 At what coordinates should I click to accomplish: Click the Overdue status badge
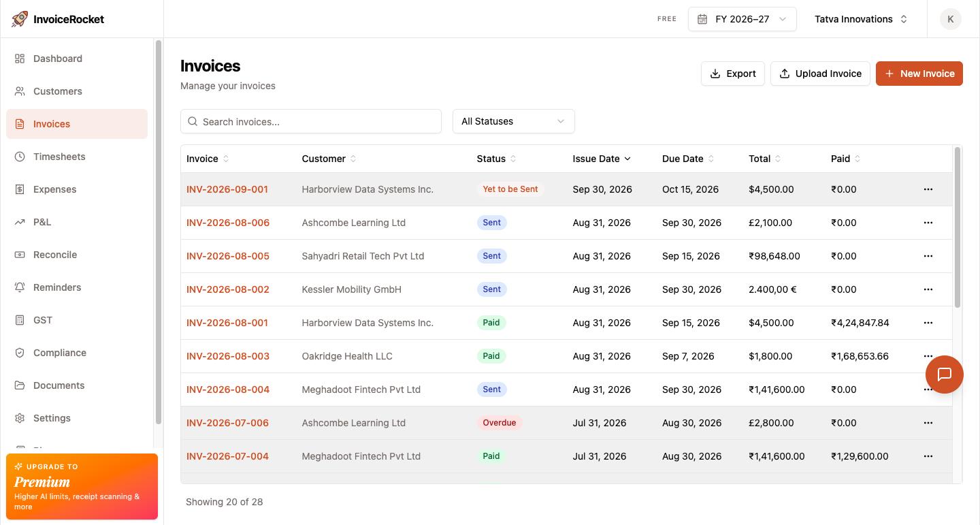[500, 423]
